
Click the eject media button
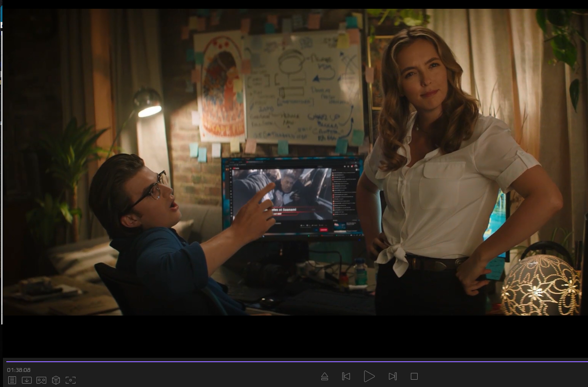(x=325, y=376)
